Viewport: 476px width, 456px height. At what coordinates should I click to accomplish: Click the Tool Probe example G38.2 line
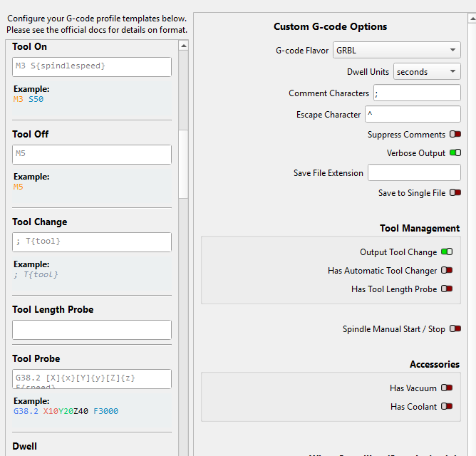[x=66, y=411]
